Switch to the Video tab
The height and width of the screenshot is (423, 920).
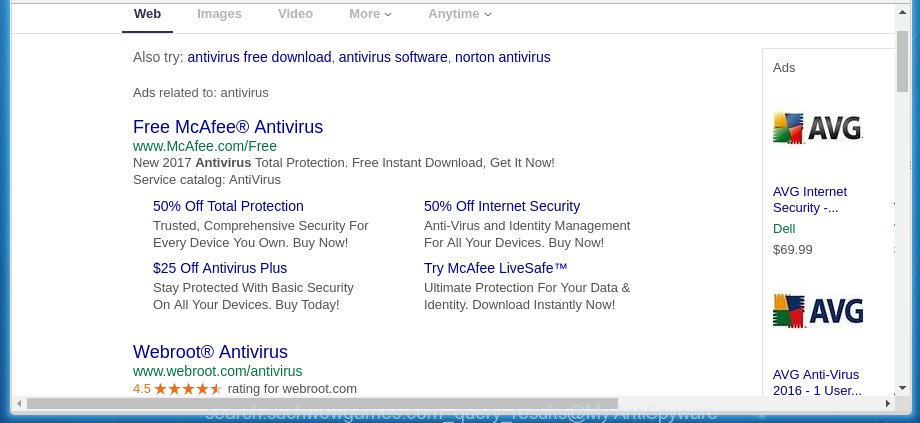coord(295,13)
